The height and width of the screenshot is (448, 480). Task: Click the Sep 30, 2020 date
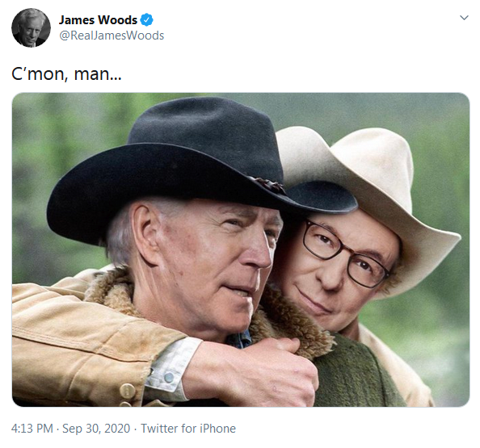[x=96, y=429]
